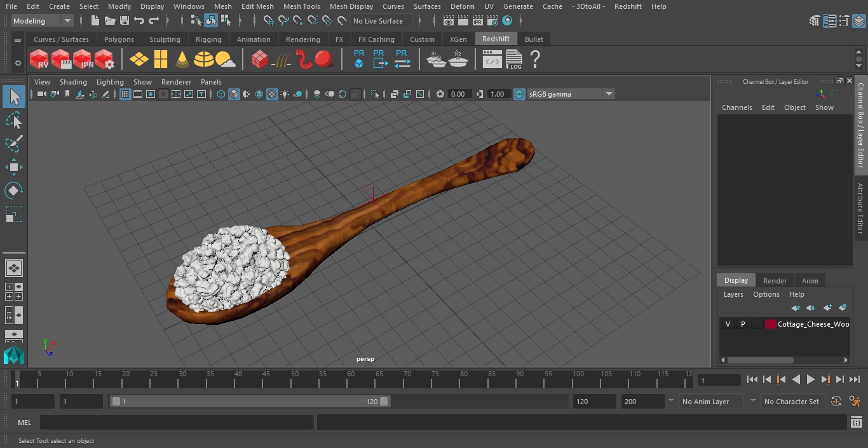Open the No Character Set dropdown

(x=792, y=402)
